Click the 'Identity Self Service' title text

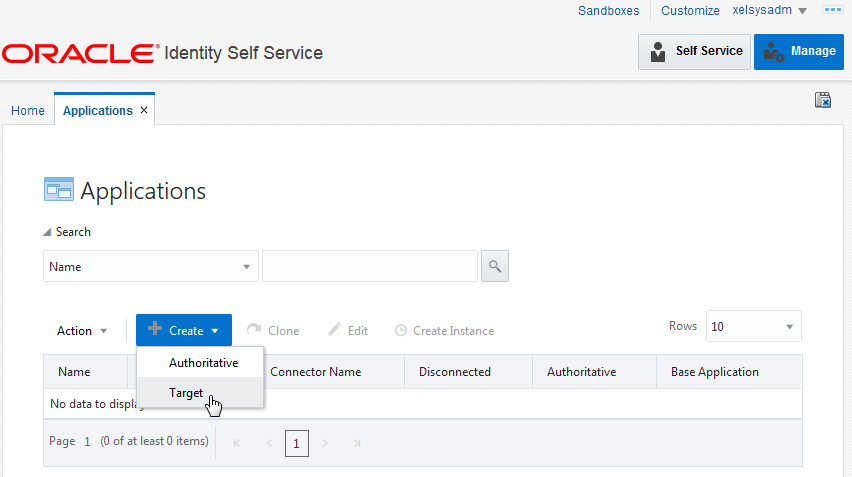(x=243, y=53)
